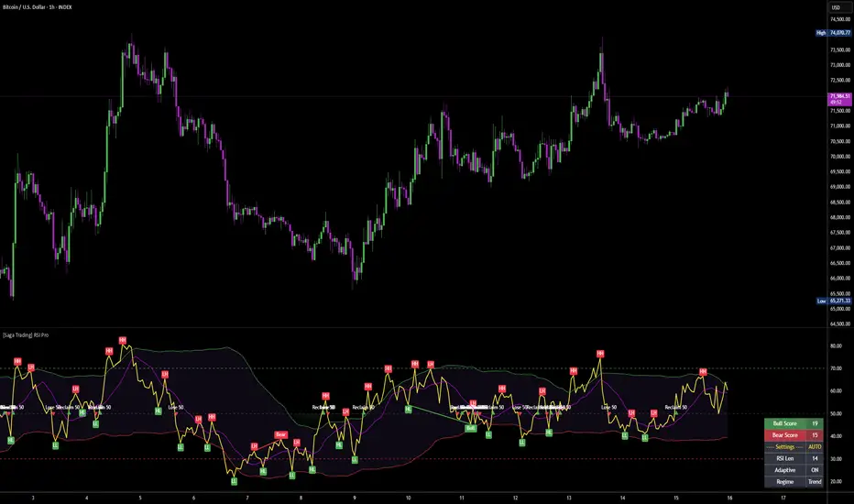Click the 64,500.00 price axis label

click(x=840, y=324)
